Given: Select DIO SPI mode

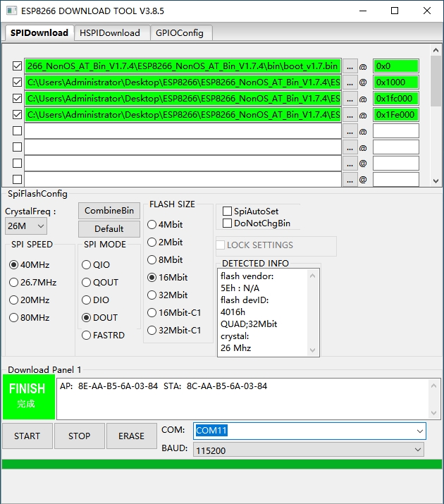Looking at the screenshot, I should [x=86, y=300].
